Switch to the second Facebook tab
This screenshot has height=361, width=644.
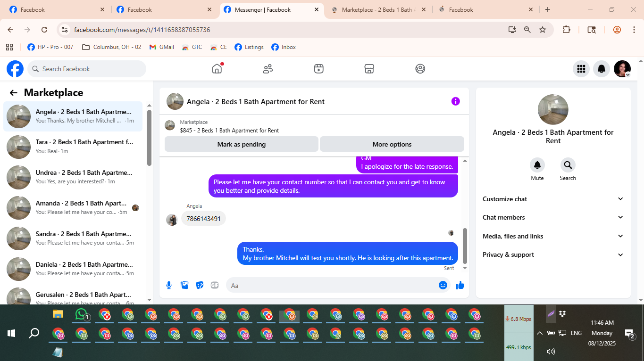click(x=164, y=9)
